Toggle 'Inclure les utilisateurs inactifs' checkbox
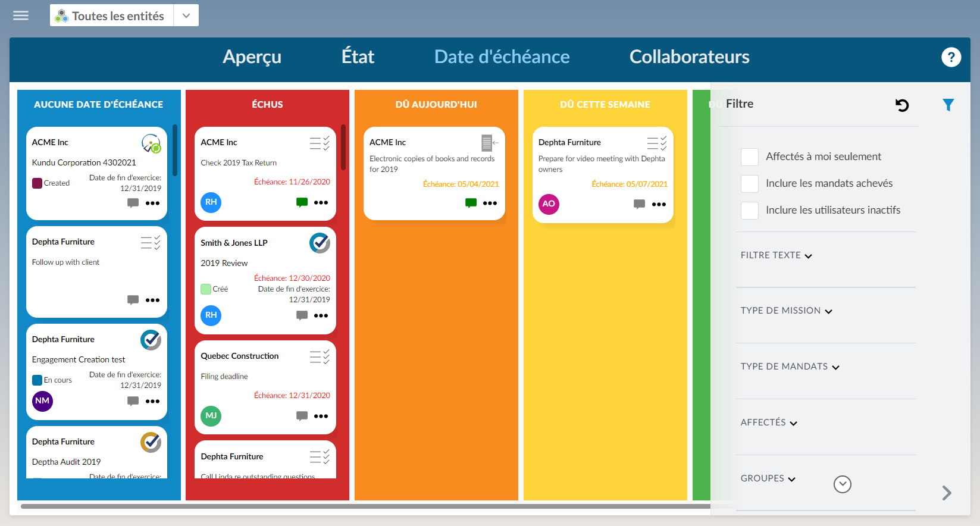 coord(749,211)
